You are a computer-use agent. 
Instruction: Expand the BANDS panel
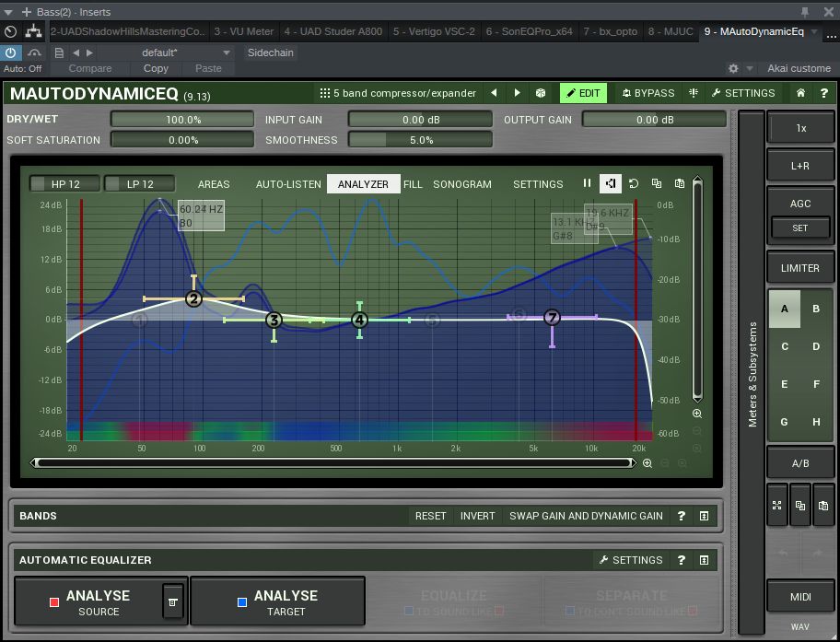point(704,516)
